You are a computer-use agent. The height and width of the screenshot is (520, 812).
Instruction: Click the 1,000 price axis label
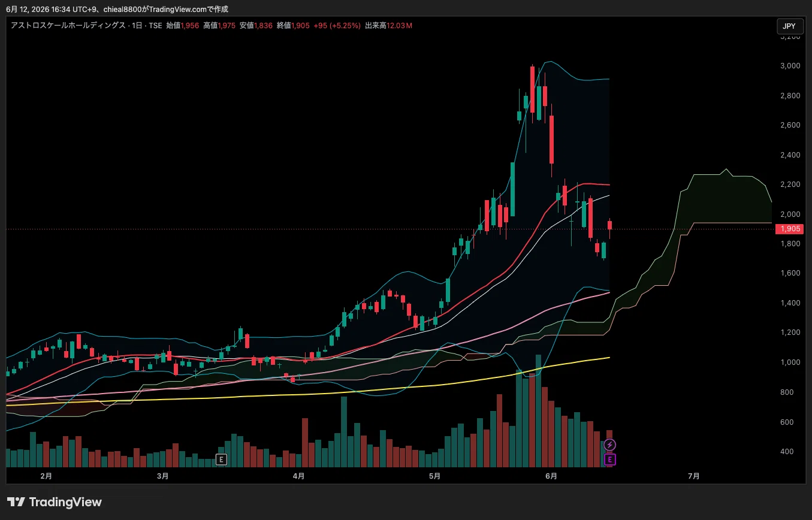(x=790, y=362)
